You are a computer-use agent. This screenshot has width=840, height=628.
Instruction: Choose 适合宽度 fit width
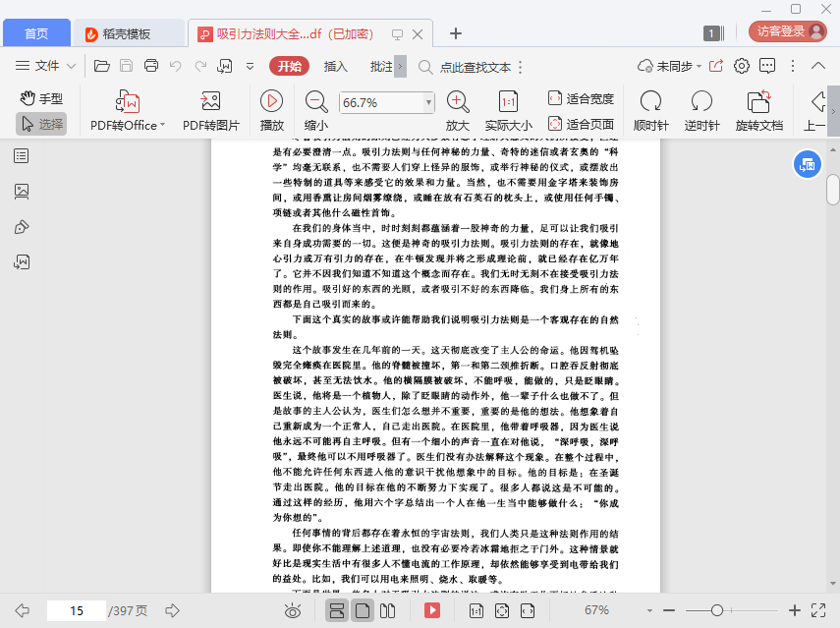582,98
